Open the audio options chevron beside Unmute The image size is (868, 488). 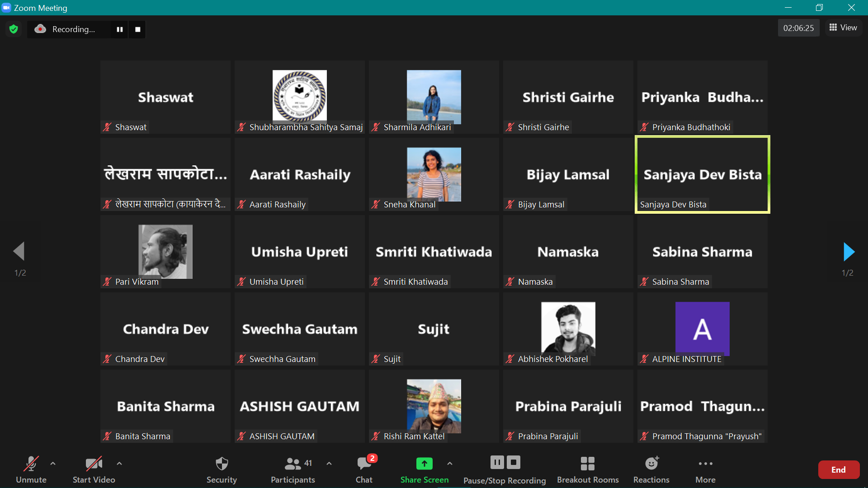(x=52, y=464)
